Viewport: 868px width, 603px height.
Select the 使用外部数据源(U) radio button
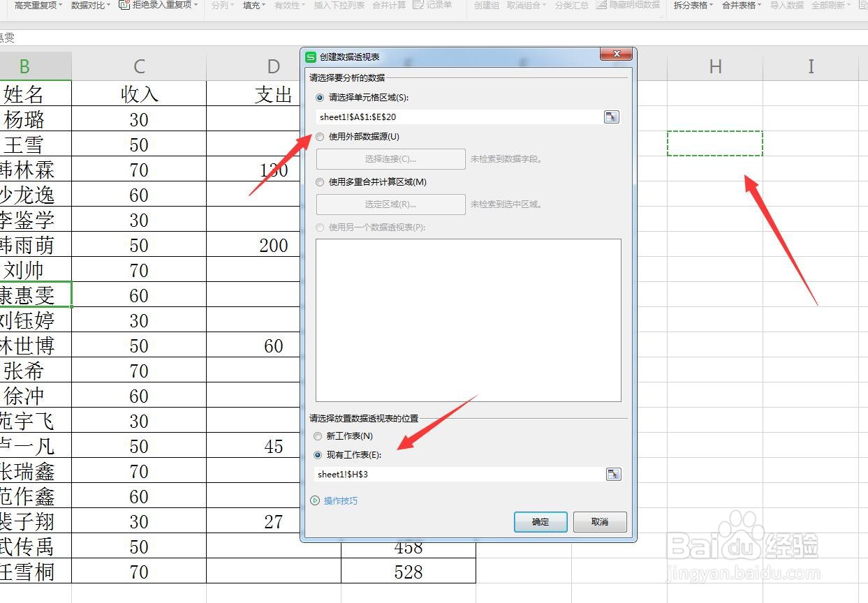[x=321, y=137]
